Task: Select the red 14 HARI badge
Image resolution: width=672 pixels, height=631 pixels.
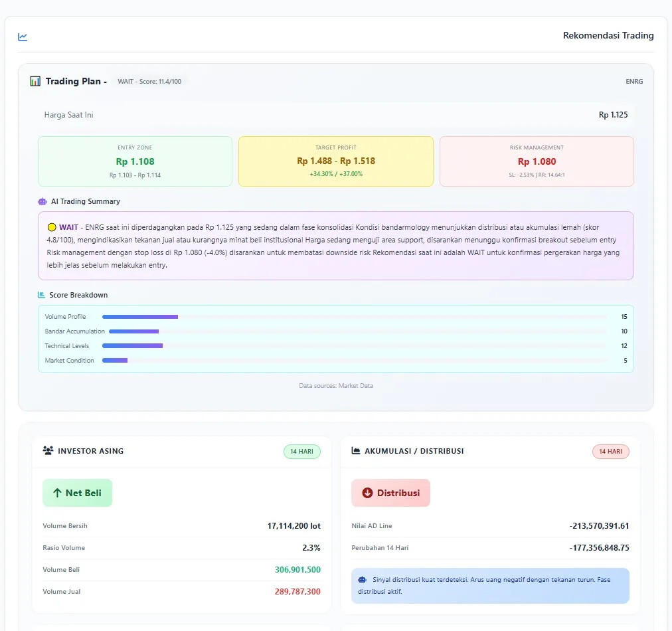Action: pos(611,452)
